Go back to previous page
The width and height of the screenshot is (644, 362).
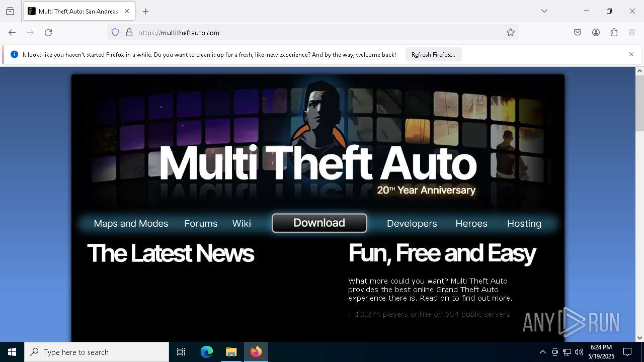(12, 33)
